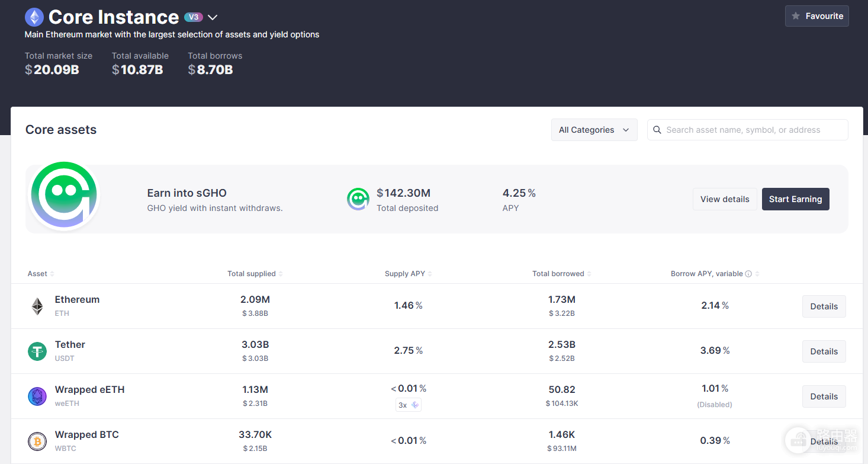
Task: Click View details for sGHO
Action: point(725,199)
